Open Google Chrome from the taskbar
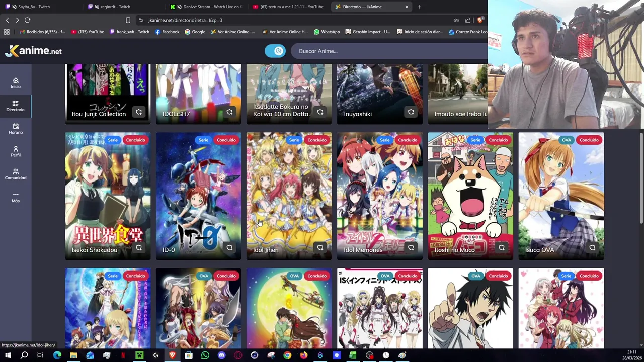This screenshot has height=362, width=644. (x=287, y=355)
